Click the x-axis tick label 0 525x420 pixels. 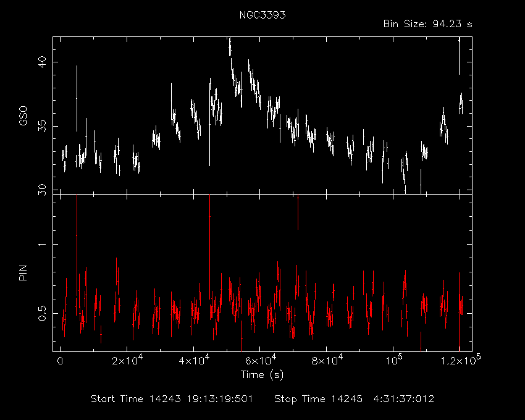click(60, 361)
